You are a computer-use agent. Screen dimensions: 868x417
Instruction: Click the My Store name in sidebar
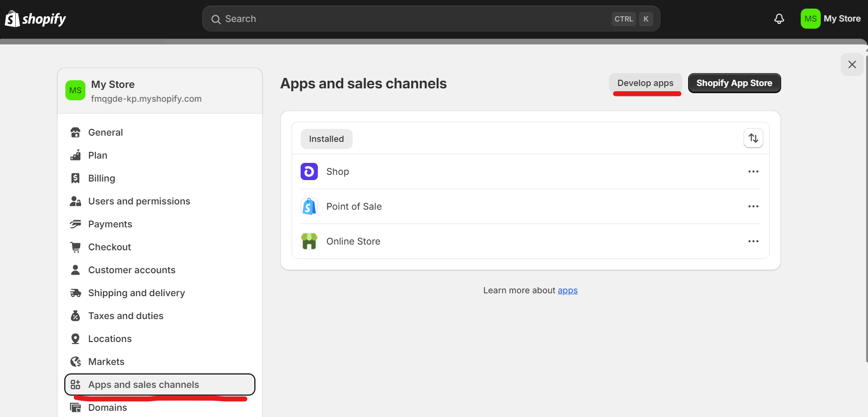click(113, 85)
